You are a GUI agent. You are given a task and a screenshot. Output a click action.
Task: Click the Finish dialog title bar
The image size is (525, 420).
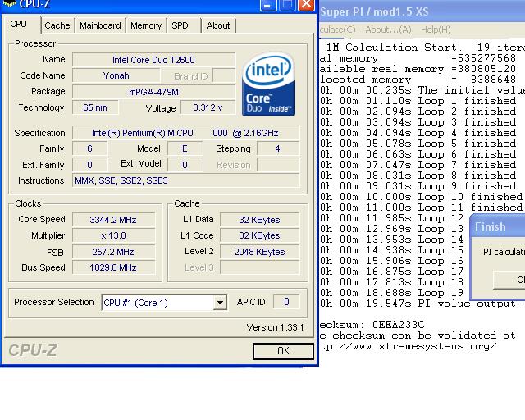click(x=498, y=226)
